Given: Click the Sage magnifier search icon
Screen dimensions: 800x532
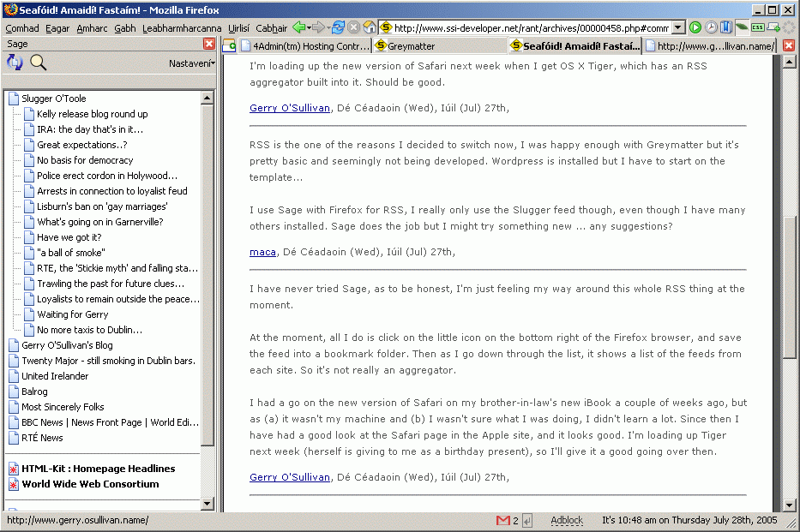Looking at the screenshot, I should point(38,63).
